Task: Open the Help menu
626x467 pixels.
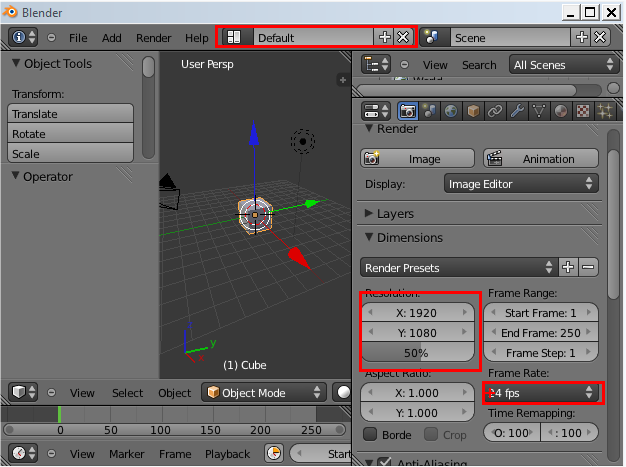Action: [x=196, y=38]
